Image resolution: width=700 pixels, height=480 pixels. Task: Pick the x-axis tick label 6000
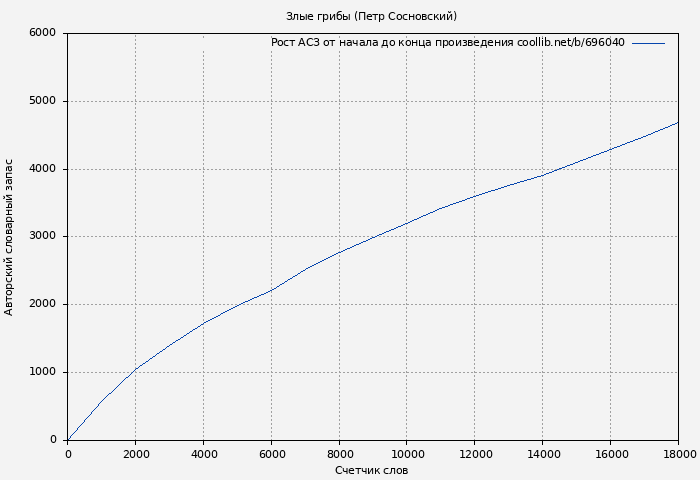point(272,454)
